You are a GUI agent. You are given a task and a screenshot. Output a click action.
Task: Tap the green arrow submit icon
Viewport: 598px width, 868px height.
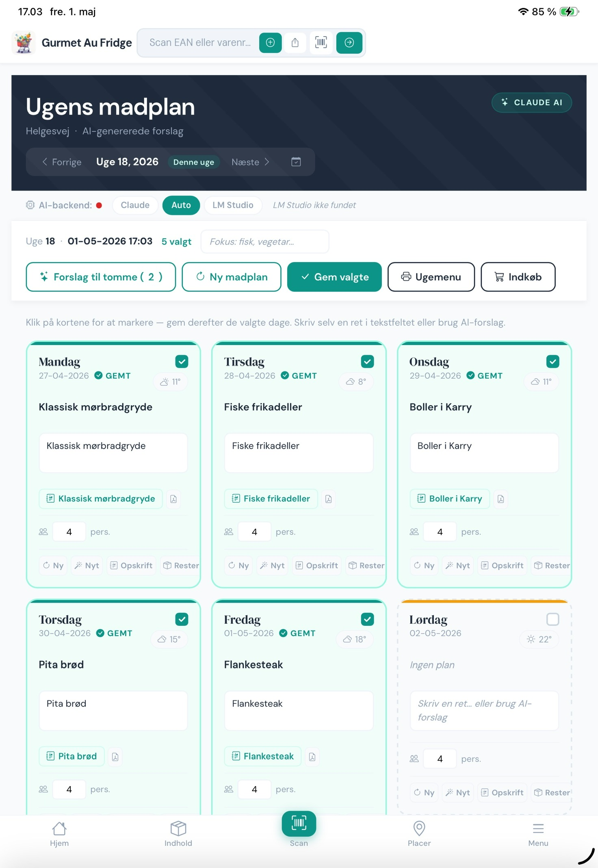pos(349,42)
